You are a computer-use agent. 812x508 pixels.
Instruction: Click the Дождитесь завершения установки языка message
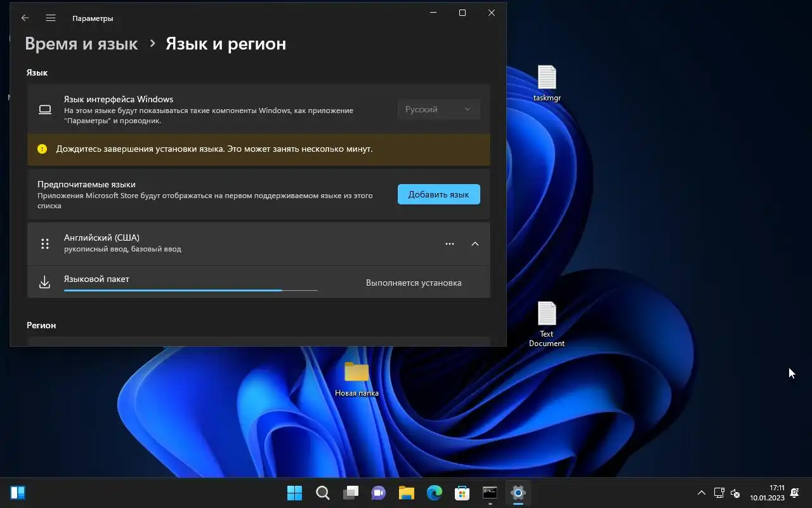[214, 149]
